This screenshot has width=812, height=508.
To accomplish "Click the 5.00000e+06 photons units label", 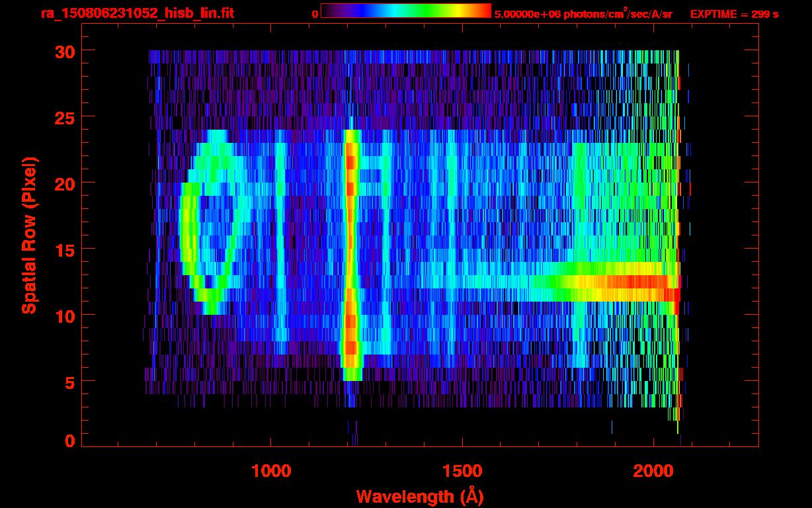I will pos(583,14).
